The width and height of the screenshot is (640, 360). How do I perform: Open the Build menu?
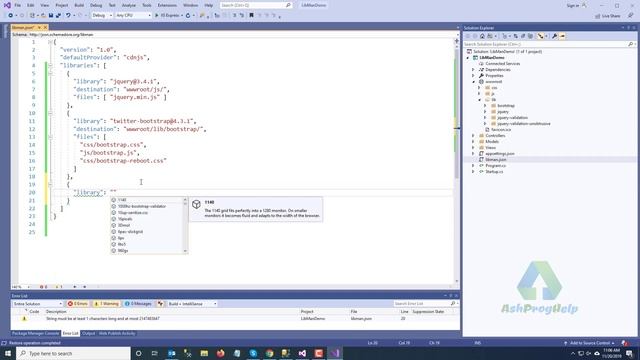pyautogui.click(x=79, y=5)
